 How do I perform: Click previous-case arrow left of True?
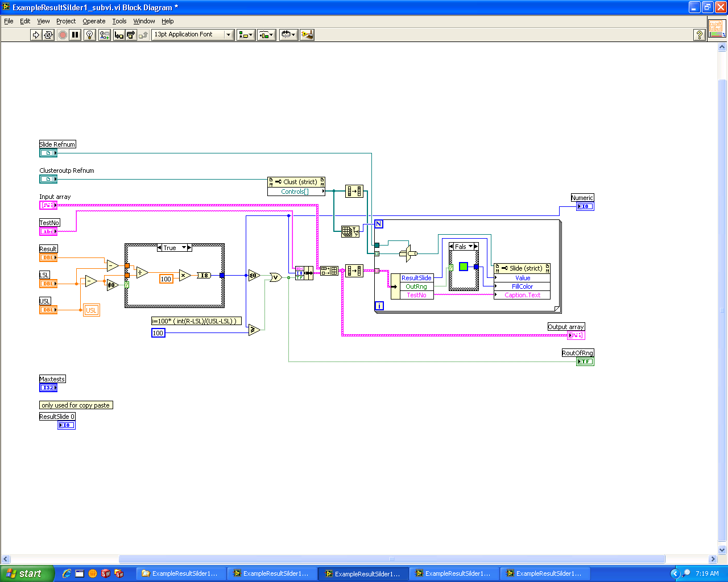(x=160, y=248)
